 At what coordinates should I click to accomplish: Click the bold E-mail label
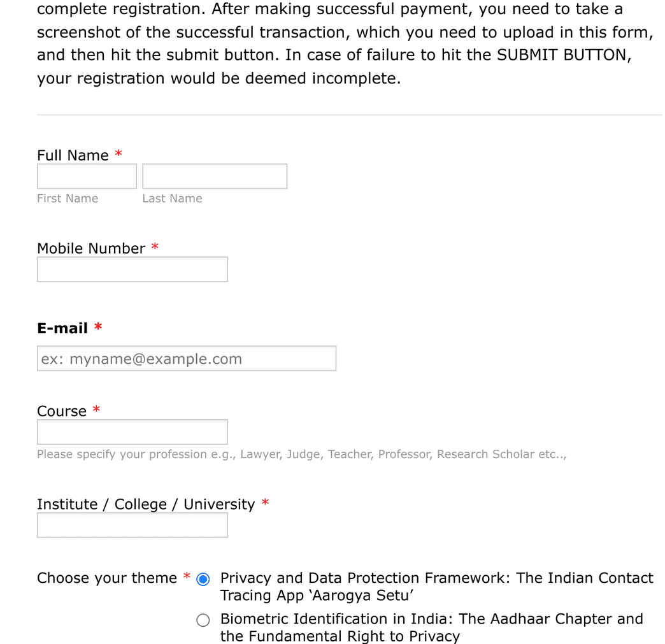62,327
